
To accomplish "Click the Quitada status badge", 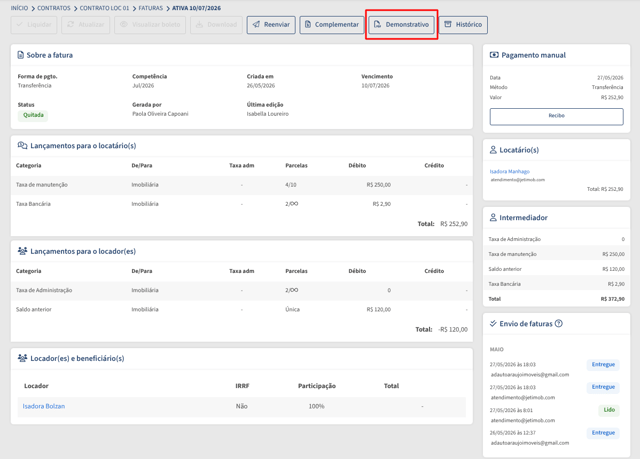I will click(33, 115).
